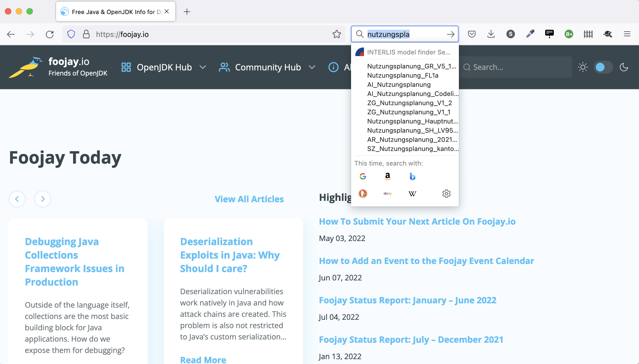This screenshot has width=639, height=364.
Task: View site security lock info
Action: (86, 34)
